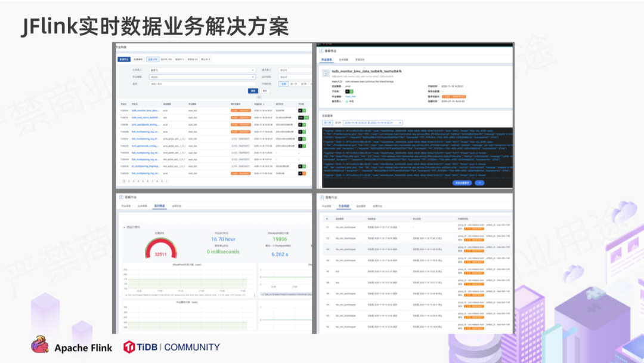Click the blue 新增作业 button
The width and height of the screenshot is (644, 363).
click(x=124, y=60)
